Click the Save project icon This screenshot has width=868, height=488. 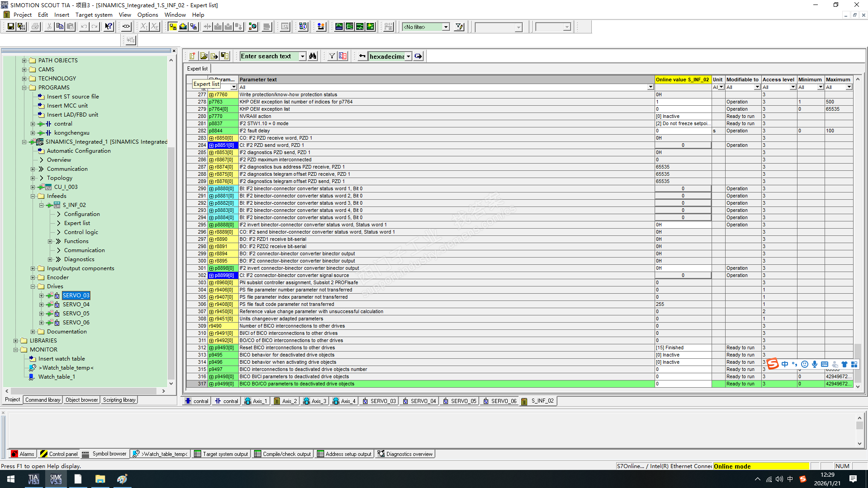pyautogui.click(x=10, y=27)
